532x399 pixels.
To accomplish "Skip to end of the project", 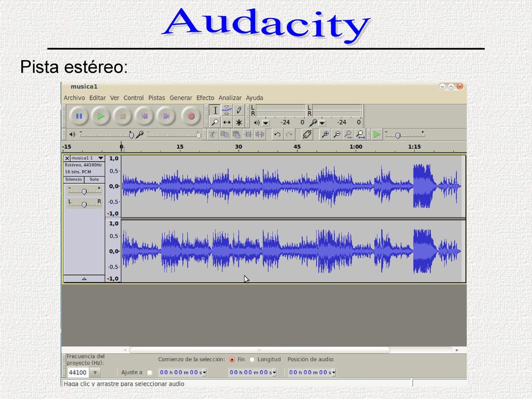I will pos(166,116).
